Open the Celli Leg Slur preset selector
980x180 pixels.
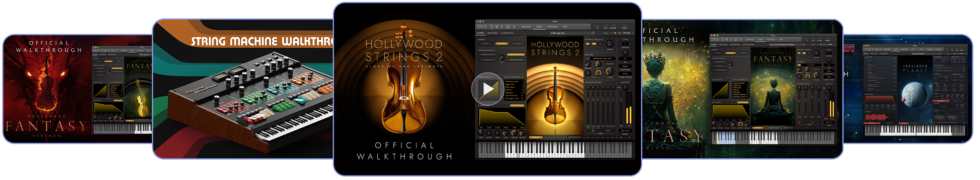558,33
